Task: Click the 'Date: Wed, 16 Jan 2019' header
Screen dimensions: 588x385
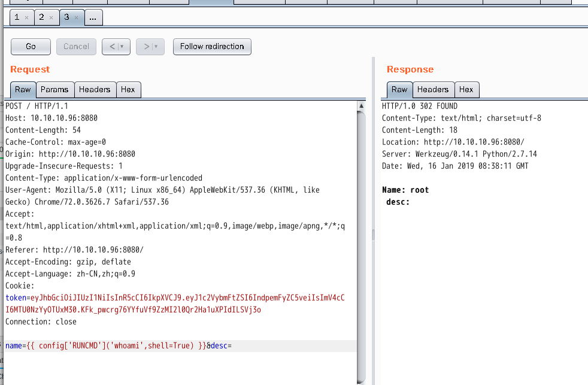Action: pyautogui.click(x=455, y=166)
